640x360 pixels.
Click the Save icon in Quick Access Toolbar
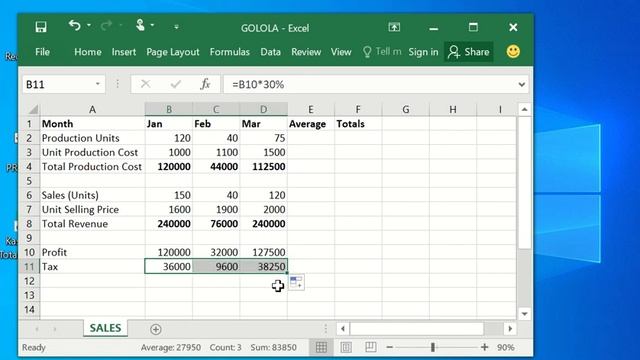[41, 27]
